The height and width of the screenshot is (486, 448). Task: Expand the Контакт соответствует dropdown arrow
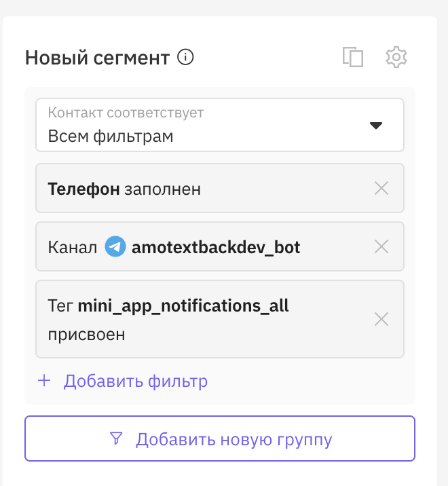point(376,125)
